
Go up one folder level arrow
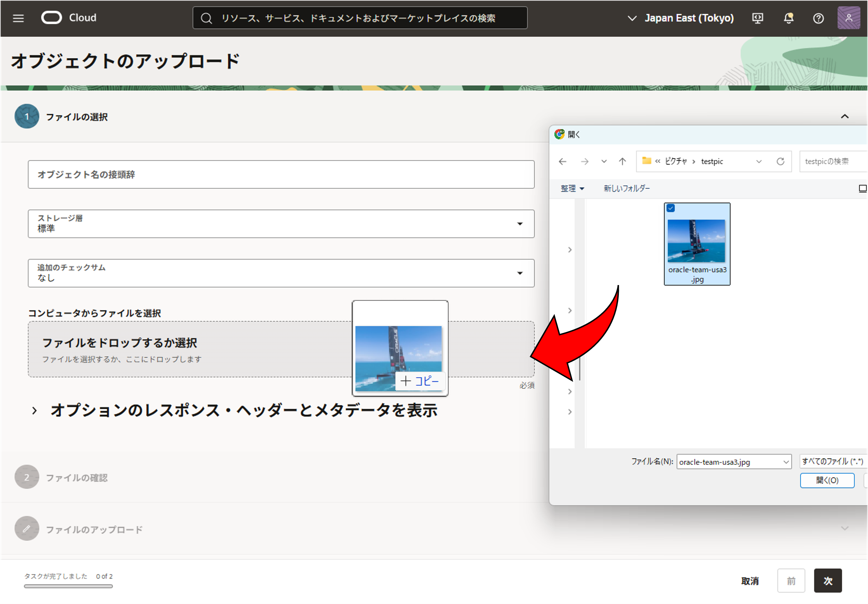(x=622, y=161)
